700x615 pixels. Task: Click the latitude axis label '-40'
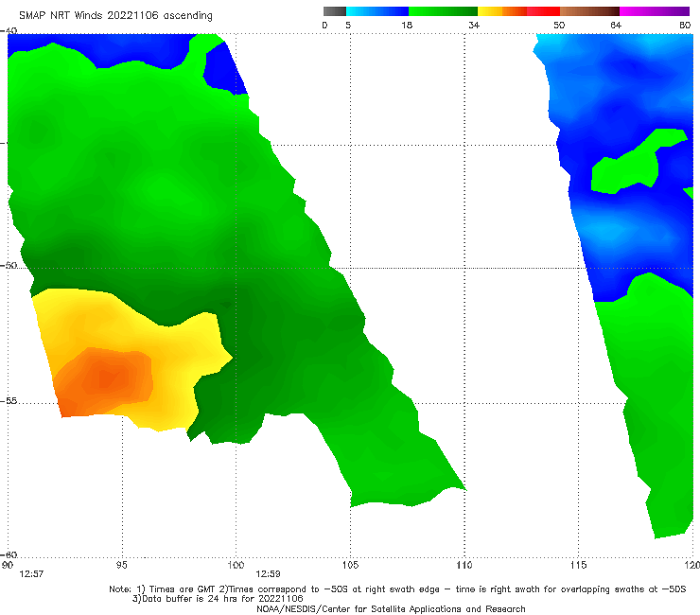coord(9,30)
